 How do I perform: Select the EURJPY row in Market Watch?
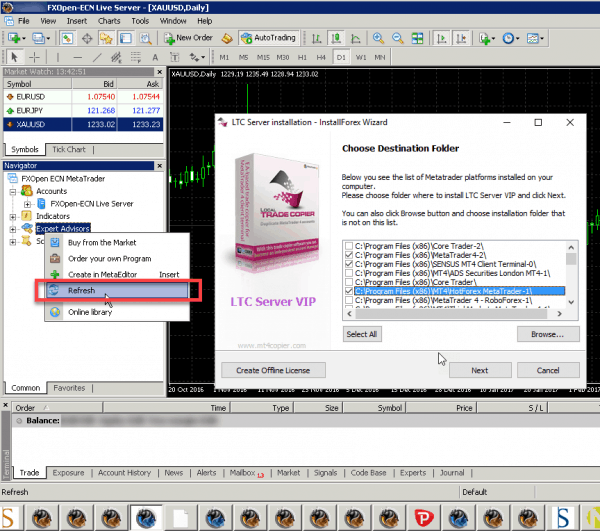click(x=83, y=111)
